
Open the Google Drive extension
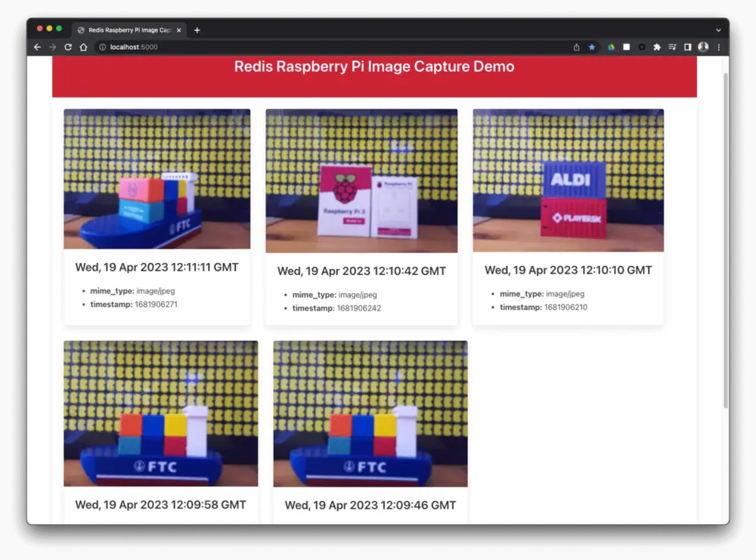click(611, 47)
